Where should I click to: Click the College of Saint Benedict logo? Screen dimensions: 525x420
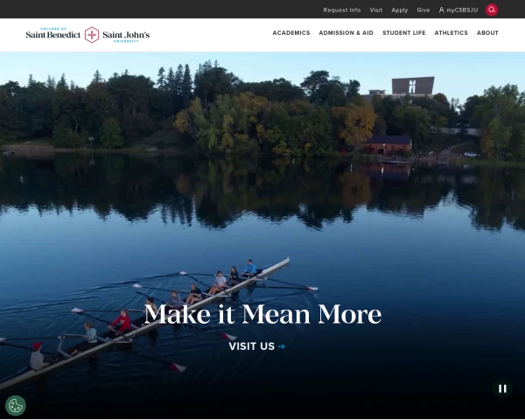(x=53, y=33)
